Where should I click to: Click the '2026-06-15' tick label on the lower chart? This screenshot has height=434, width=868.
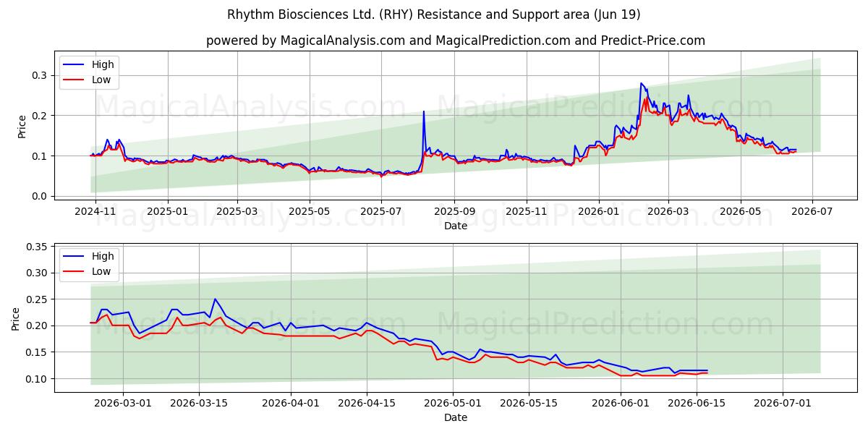pos(697,404)
